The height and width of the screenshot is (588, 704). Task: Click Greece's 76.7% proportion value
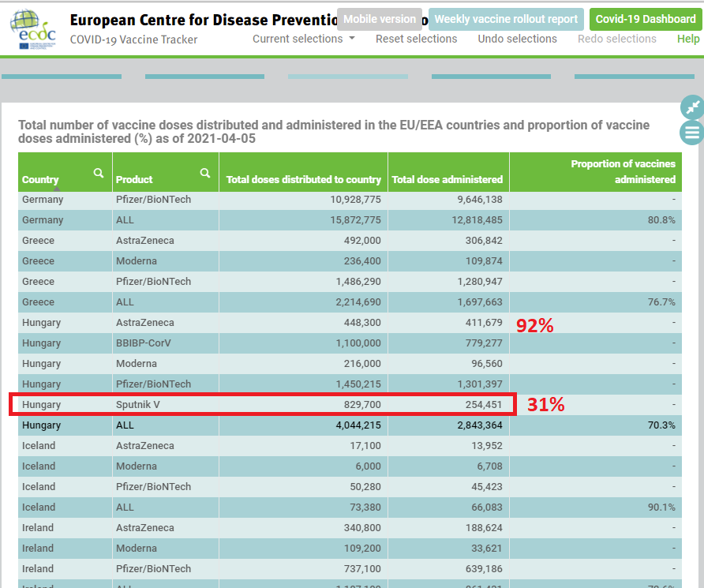[661, 302]
